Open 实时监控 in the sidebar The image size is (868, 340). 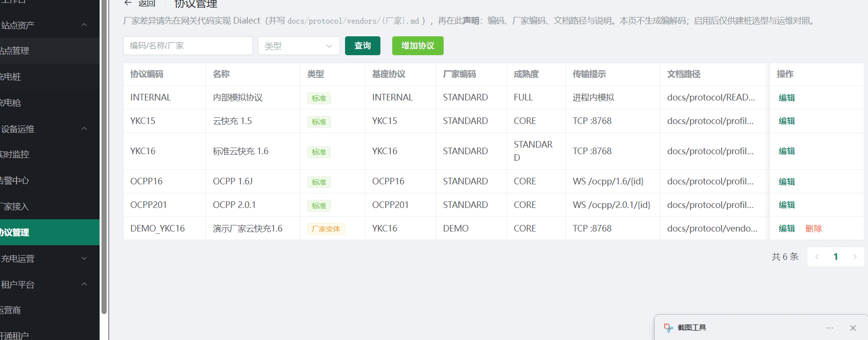pyautogui.click(x=50, y=154)
